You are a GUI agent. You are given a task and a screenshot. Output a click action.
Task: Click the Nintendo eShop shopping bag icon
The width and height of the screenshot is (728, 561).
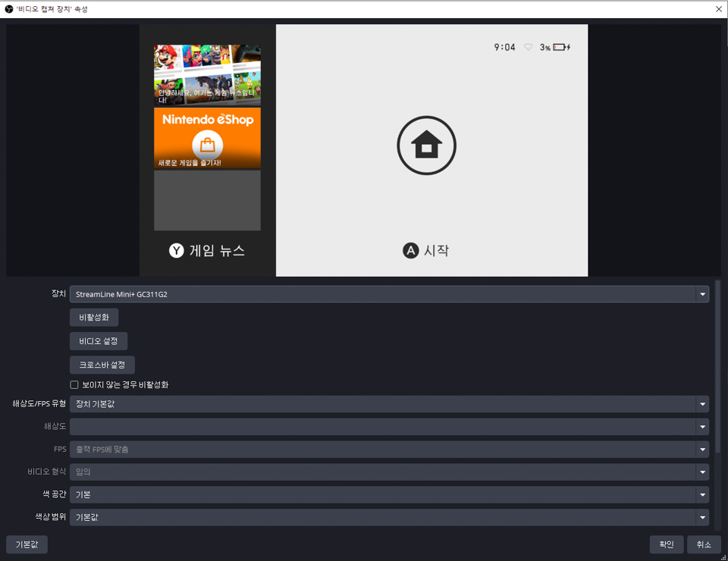tap(207, 144)
